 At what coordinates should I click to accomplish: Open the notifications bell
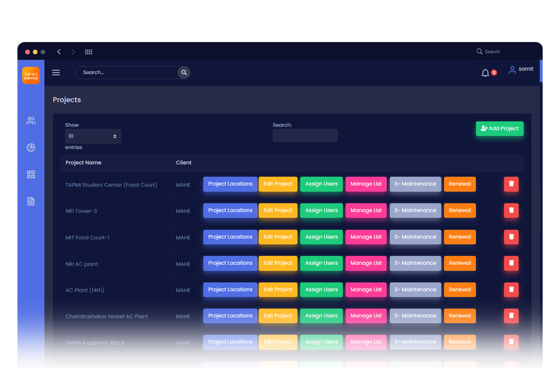486,73
